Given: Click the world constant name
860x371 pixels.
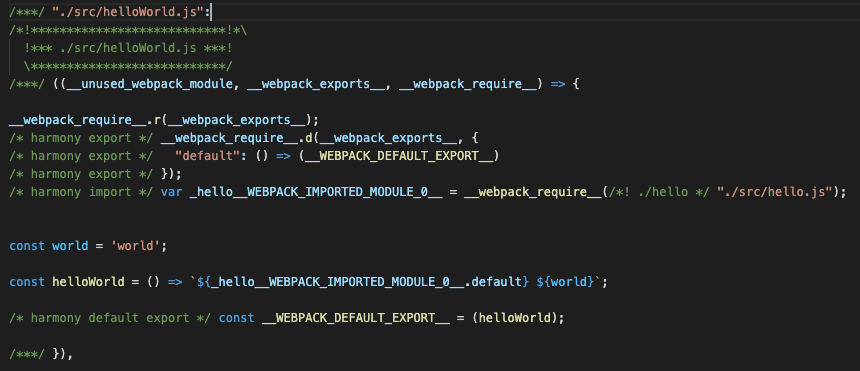Looking at the screenshot, I should [x=70, y=246].
